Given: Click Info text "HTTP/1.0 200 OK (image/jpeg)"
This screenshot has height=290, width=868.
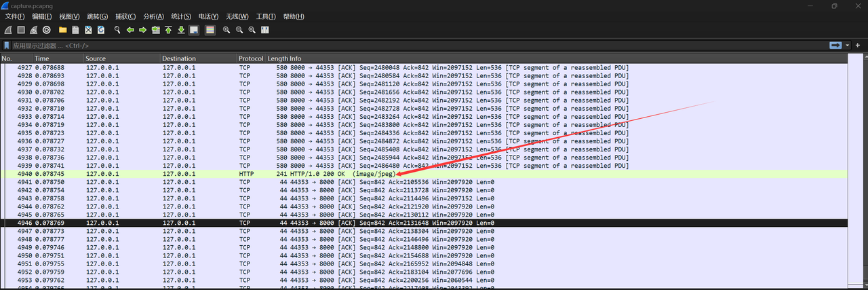Looking at the screenshot, I should click(x=342, y=174).
